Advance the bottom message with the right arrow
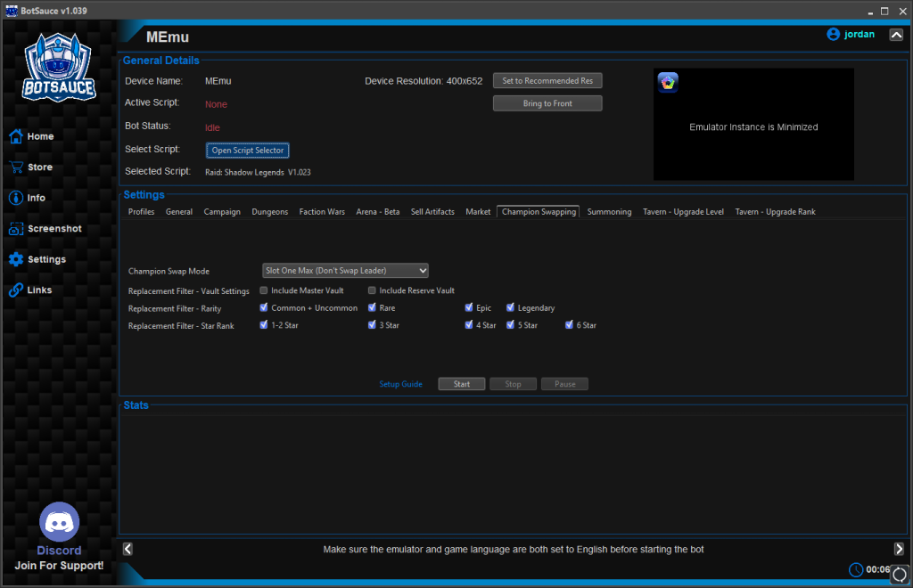 tap(901, 549)
